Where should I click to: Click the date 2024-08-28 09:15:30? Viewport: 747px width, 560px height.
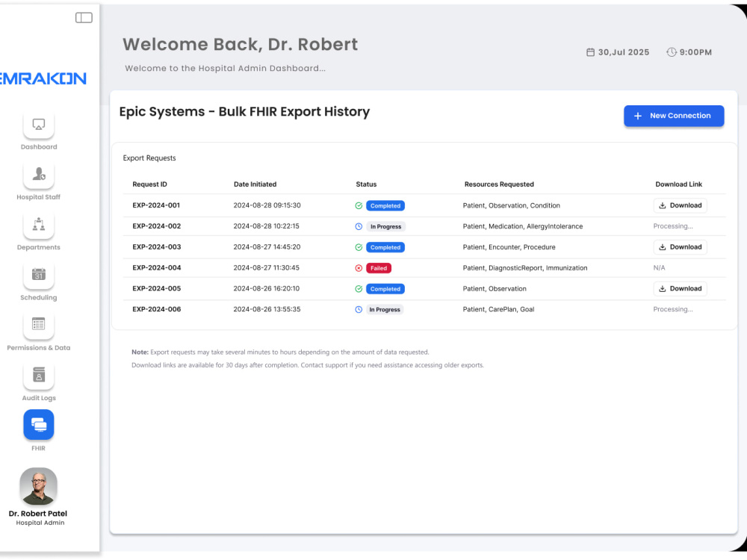(x=267, y=206)
